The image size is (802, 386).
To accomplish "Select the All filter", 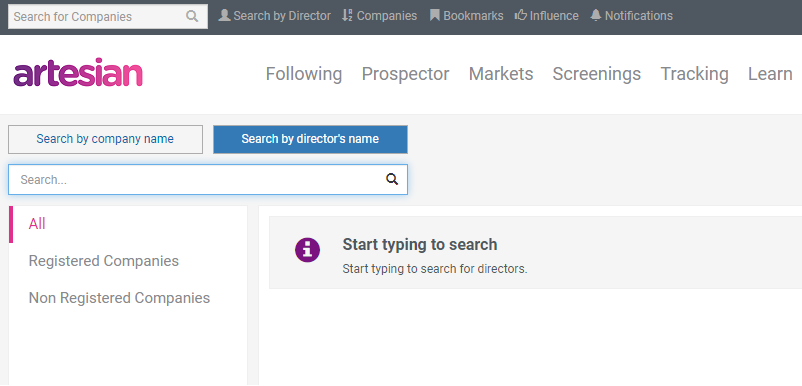I will (37, 224).
